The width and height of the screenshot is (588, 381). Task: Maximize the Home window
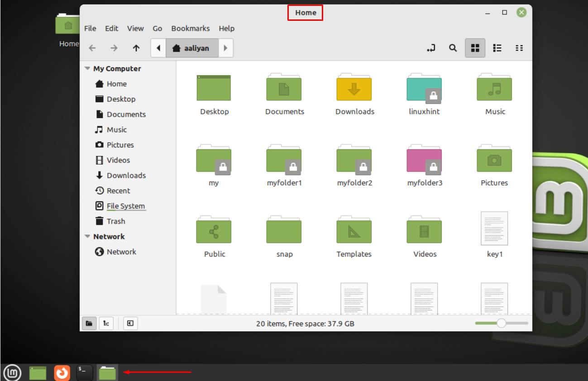[505, 13]
